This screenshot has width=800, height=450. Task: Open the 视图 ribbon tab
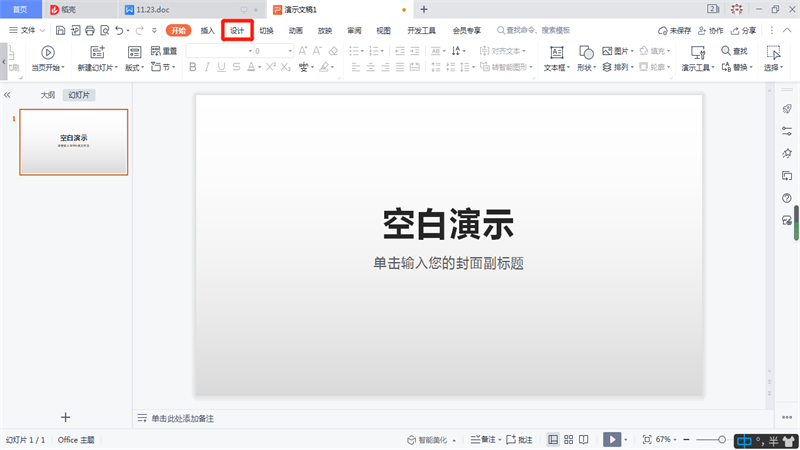tap(384, 31)
